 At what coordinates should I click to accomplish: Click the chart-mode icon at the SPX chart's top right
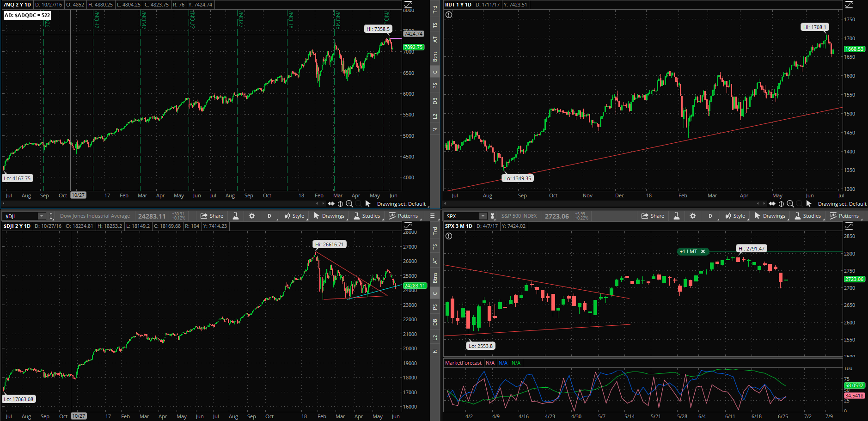[849, 226]
